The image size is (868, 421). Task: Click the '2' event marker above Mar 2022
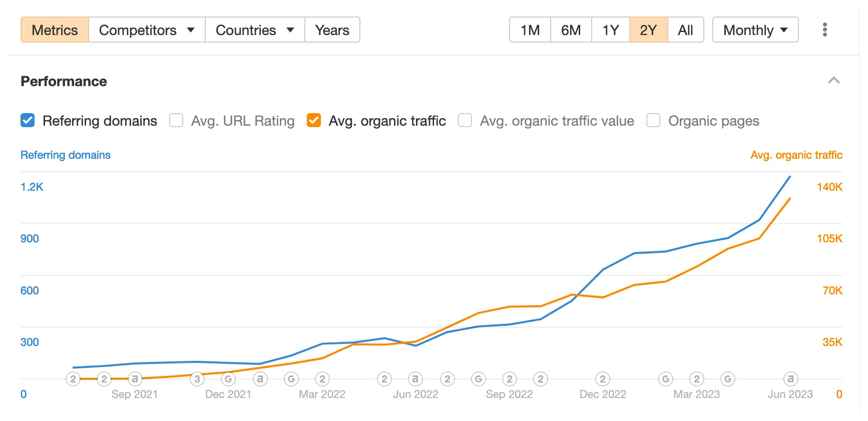322,379
